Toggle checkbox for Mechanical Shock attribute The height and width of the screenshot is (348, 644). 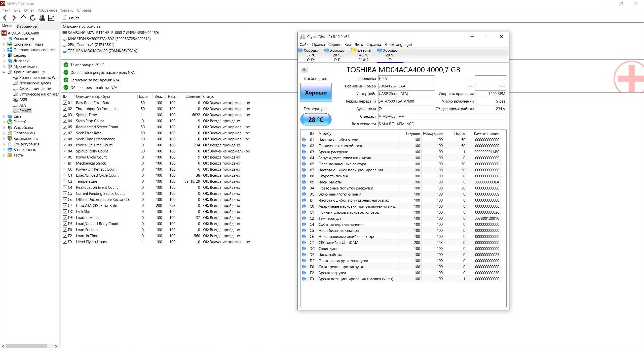pos(65,163)
